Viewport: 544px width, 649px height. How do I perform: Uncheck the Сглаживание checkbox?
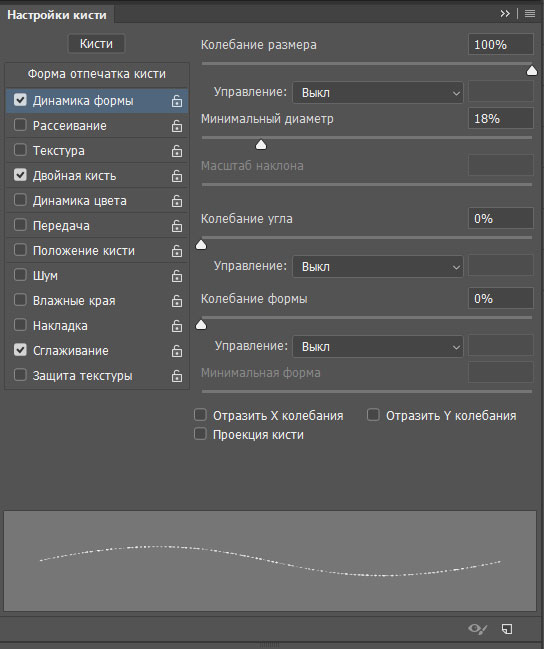click(x=20, y=350)
